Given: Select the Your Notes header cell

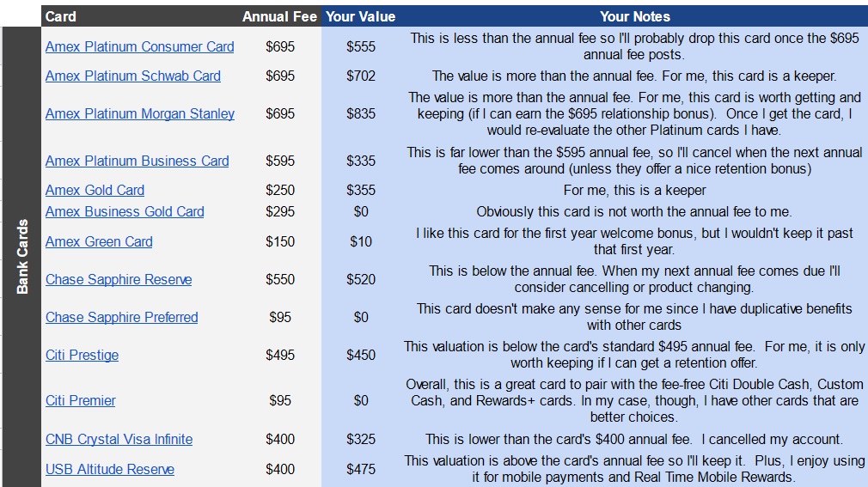Looking at the screenshot, I should pos(634,16).
